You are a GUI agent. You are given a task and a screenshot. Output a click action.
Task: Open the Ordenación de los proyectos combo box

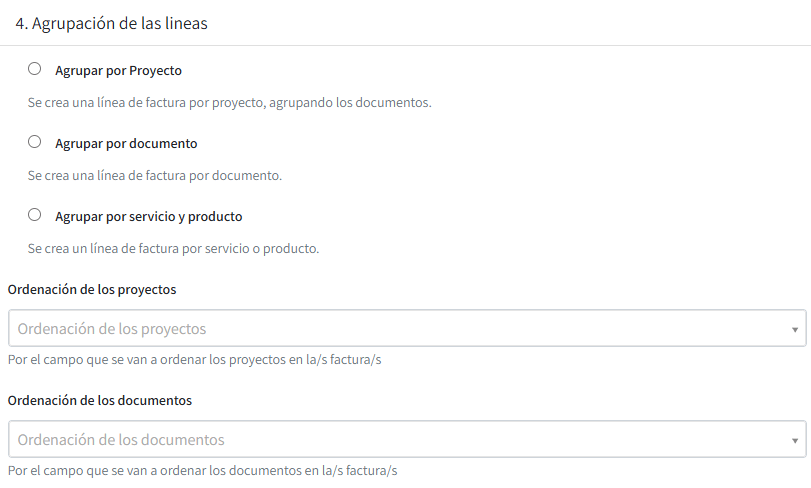(x=407, y=328)
